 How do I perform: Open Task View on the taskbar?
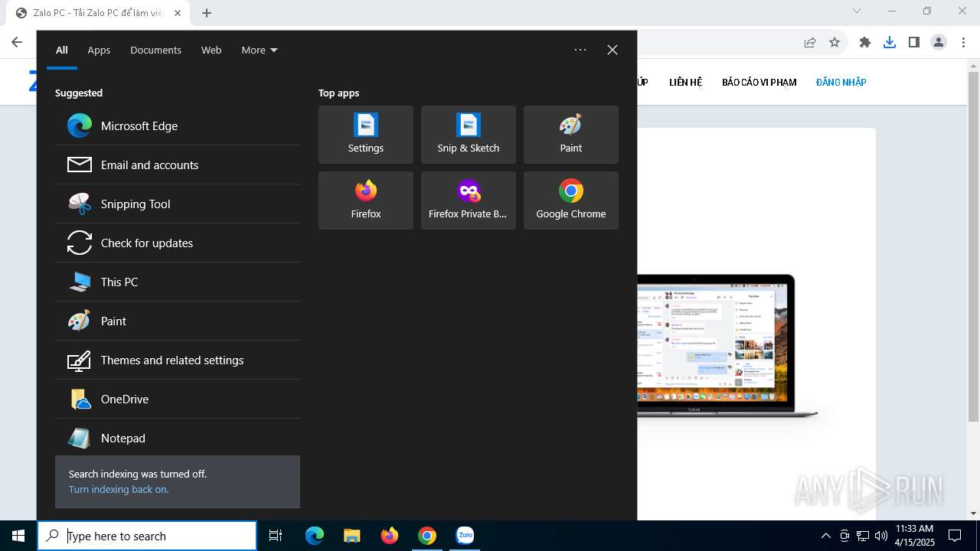(276, 536)
